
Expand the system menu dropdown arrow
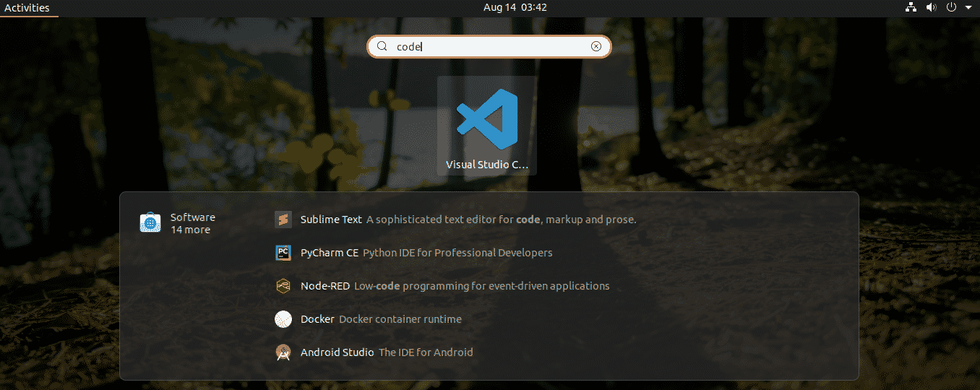click(968, 8)
